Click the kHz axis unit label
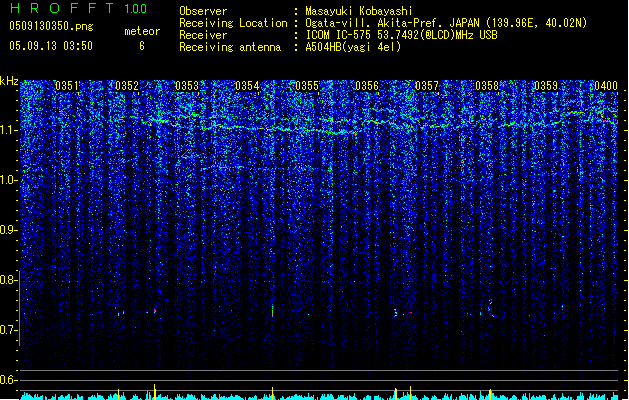Viewport: 629px width, 400px height. pyautogui.click(x=9, y=81)
